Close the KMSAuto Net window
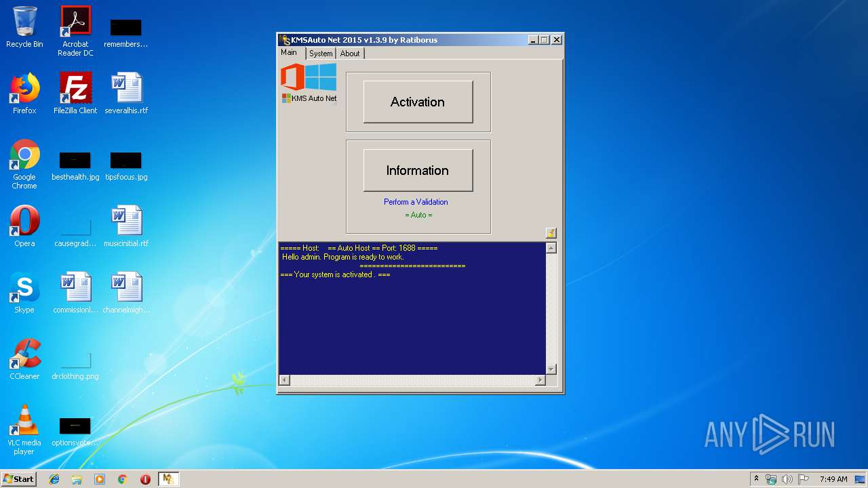 557,40
